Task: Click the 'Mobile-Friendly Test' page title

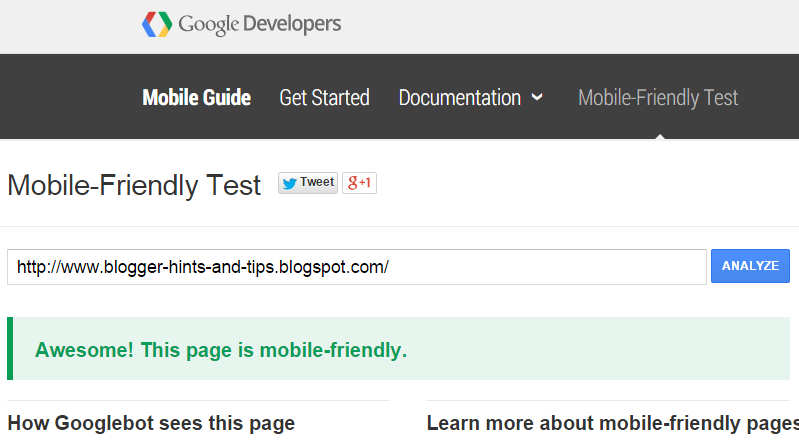Action: coord(134,185)
